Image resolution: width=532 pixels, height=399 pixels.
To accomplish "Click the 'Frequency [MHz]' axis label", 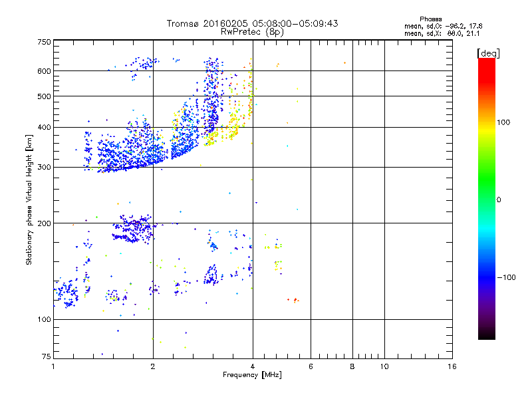I will point(252,375).
